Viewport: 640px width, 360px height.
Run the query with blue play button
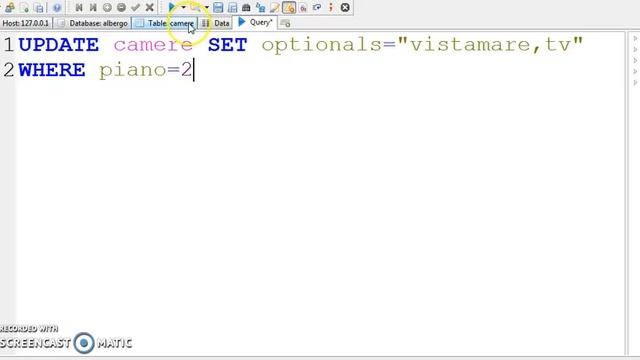(x=172, y=7)
